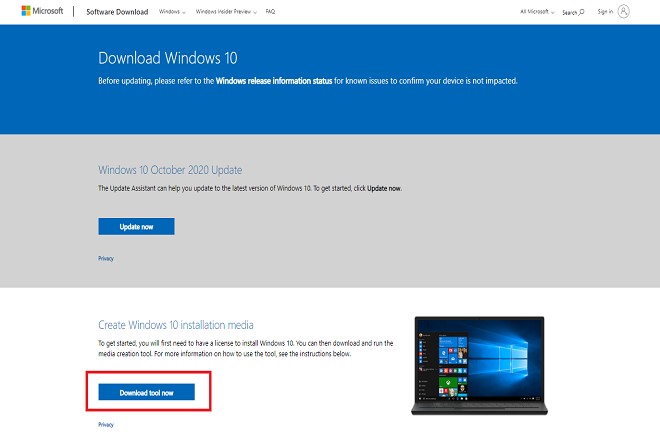Open the Windows release information status link
660x441 pixels.
coord(274,81)
